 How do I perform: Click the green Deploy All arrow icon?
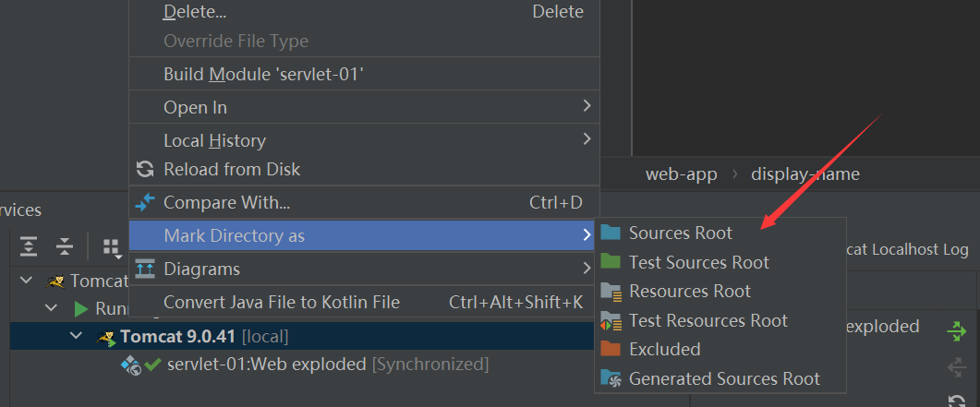[x=957, y=329]
